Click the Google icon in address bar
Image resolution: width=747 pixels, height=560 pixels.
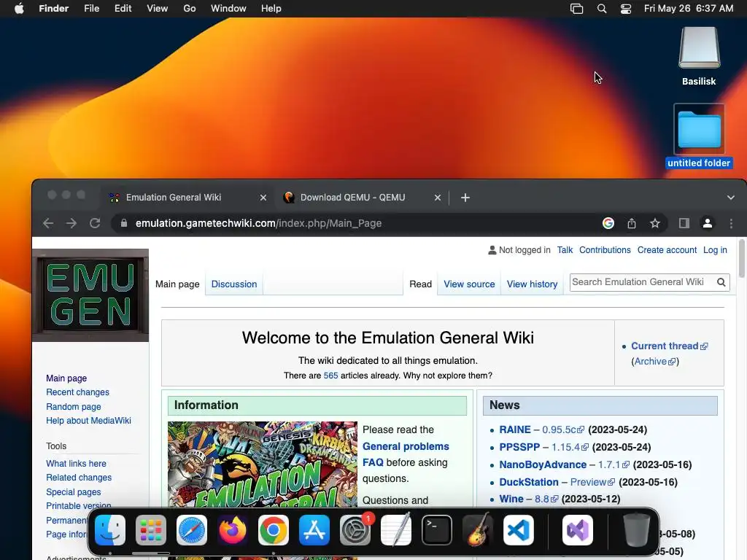[x=608, y=223]
